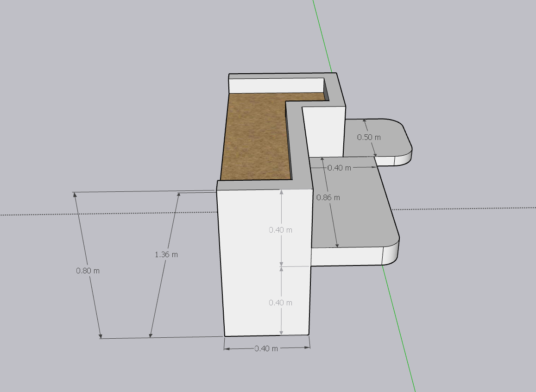Select the lower greyed 0.40 m dimension on front face
Screen dimensions: 536x392
click(x=281, y=303)
